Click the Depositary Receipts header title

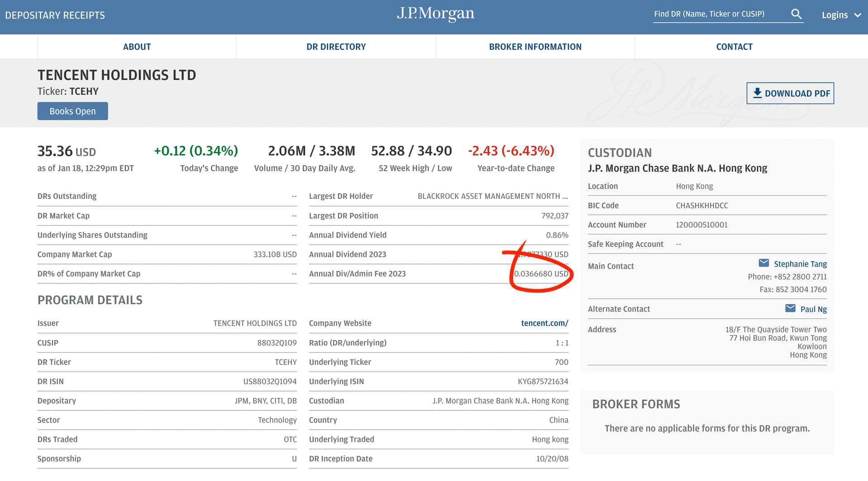55,15
